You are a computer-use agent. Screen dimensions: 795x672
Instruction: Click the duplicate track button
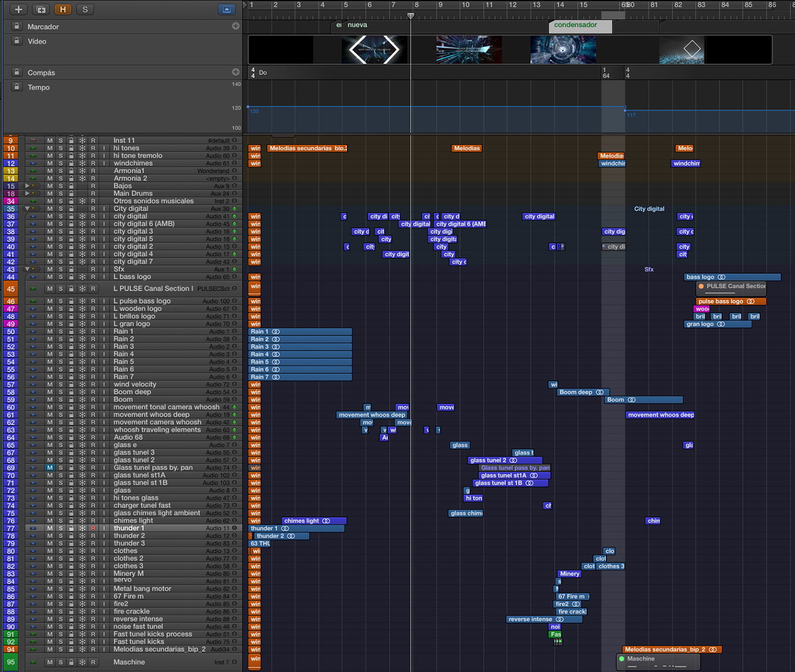[41, 9]
